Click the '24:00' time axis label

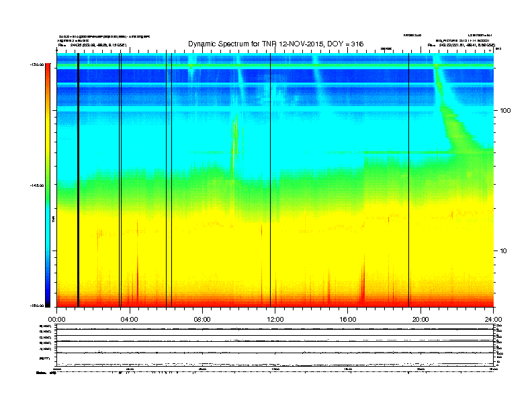(493, 320)
